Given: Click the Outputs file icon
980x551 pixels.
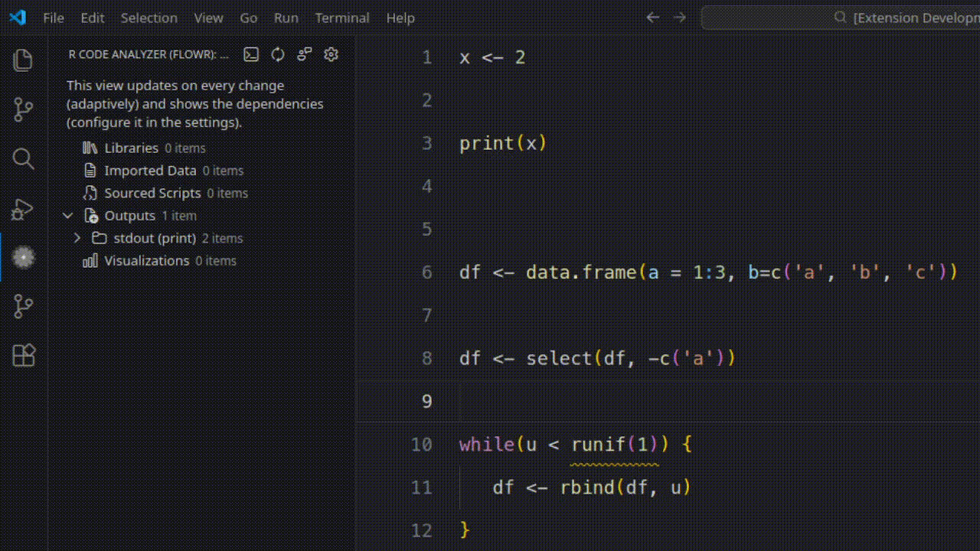Looking at the screenshot, I should pos(90,216).
